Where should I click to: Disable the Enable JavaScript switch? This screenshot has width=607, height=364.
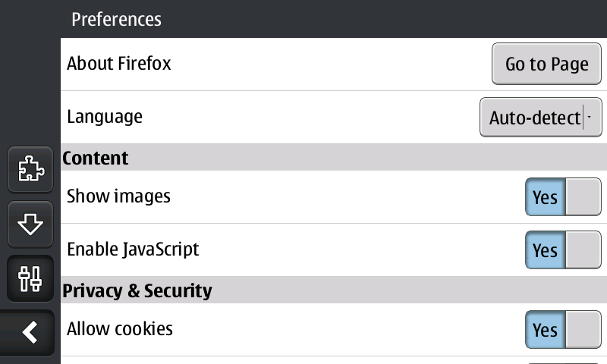(563, 250)
